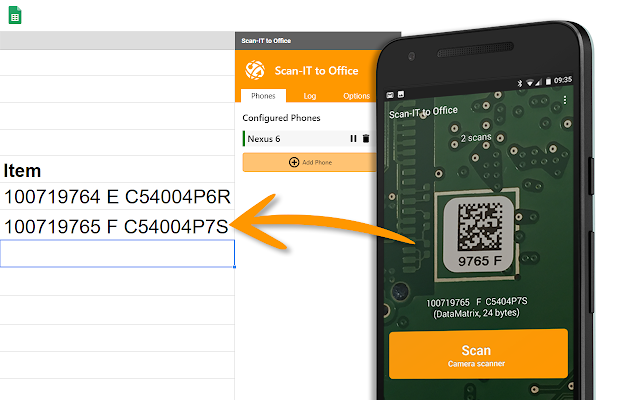Tap the first notification icon on phone
Image resolution: width=640 pixels, height=400 pixels.
point(390,95)
